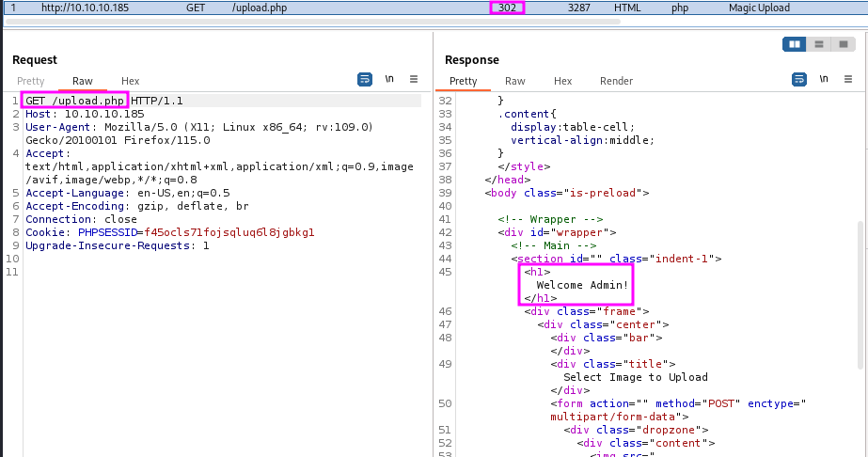
Task: Switch Response view to Pretty tab
Action: point(464,81)
